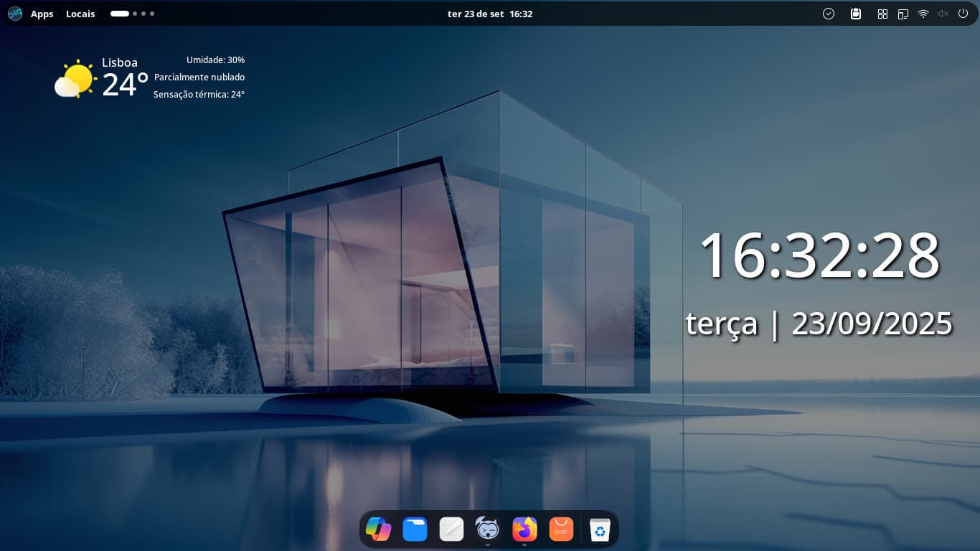Image resolution: width=980 pixels, height=551 pixels.
Task: Switch to the active workspace pill indicator
Action: (x=120, y=14)
